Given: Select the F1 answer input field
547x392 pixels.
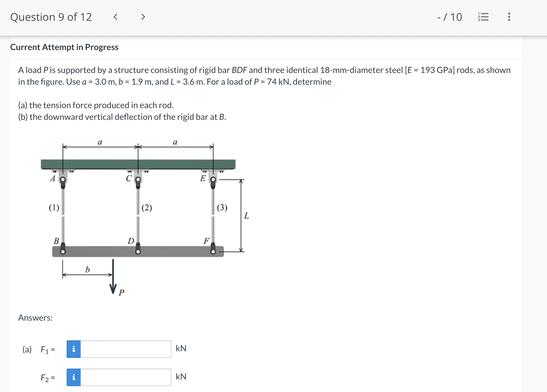Looking at the screenshot, I should tap(125, 349).
